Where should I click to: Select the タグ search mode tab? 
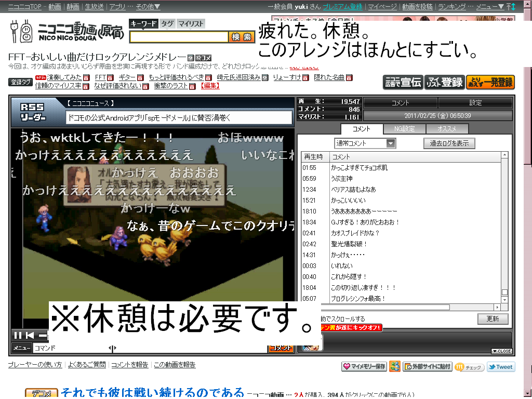tap(167, 24)
